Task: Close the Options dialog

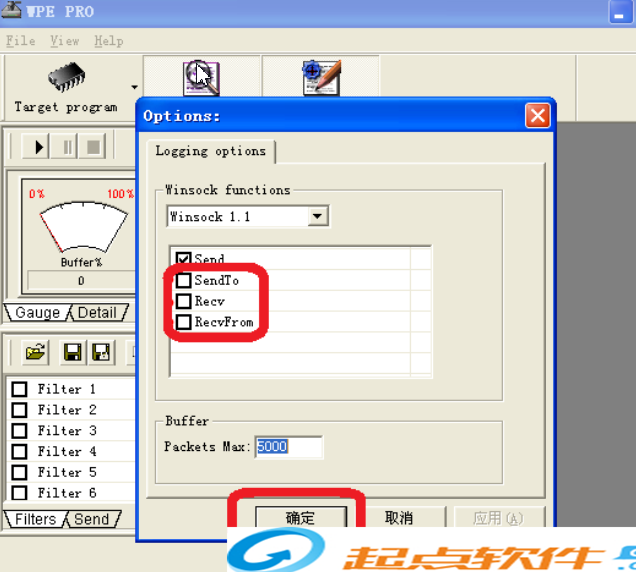Action: pyautogui.click(x=537, y=116)
